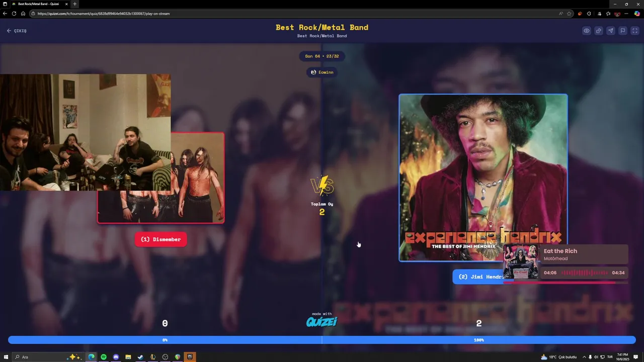The width and height of the screenshot is (644, 362).
Task: Click the eye visibility icon in quiz header
Action: point(587,31)
